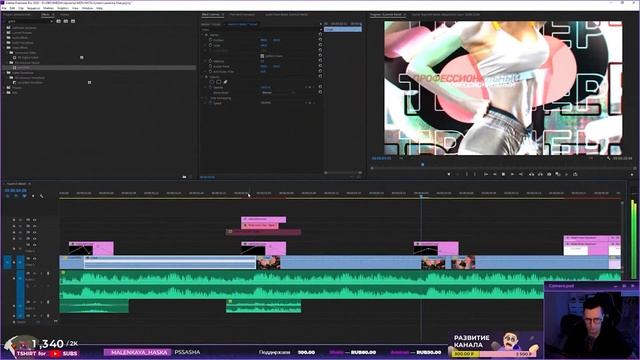This screenshot has height=360, width=640.
Task: Step forward one frame
Action: pyautogui.click(x=512, y=174)
